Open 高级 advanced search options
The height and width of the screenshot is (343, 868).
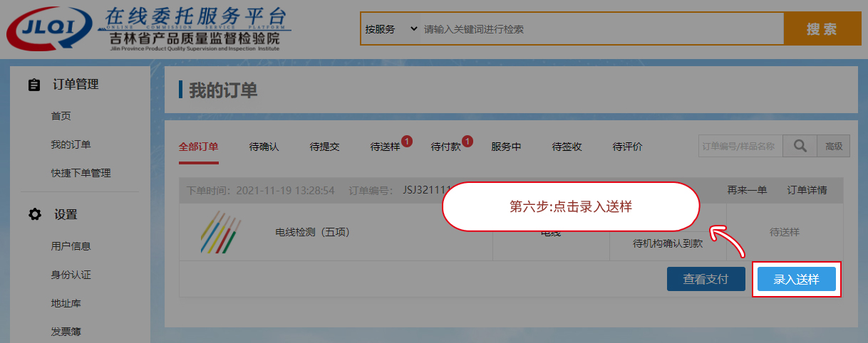(x=833, y=146)
